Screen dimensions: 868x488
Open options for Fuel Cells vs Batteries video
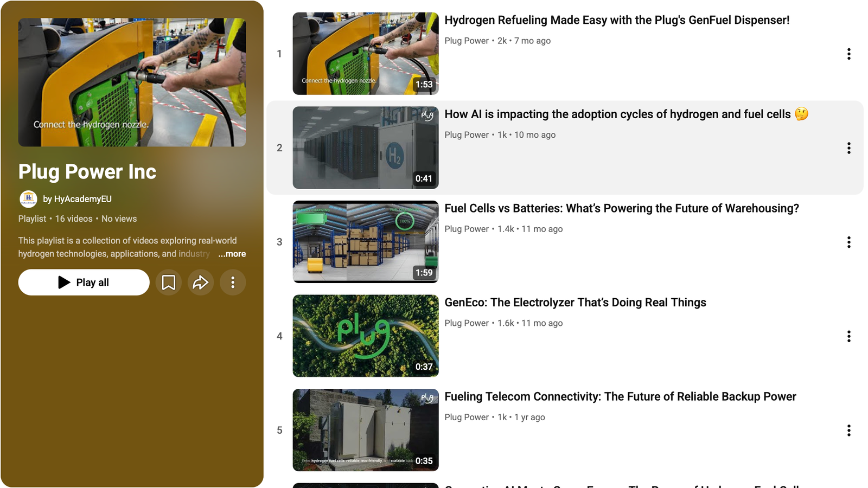tap(848, 242)
